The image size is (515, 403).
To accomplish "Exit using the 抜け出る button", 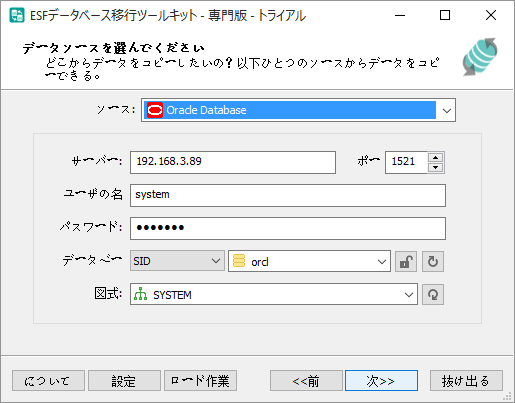I will point(466,380).
